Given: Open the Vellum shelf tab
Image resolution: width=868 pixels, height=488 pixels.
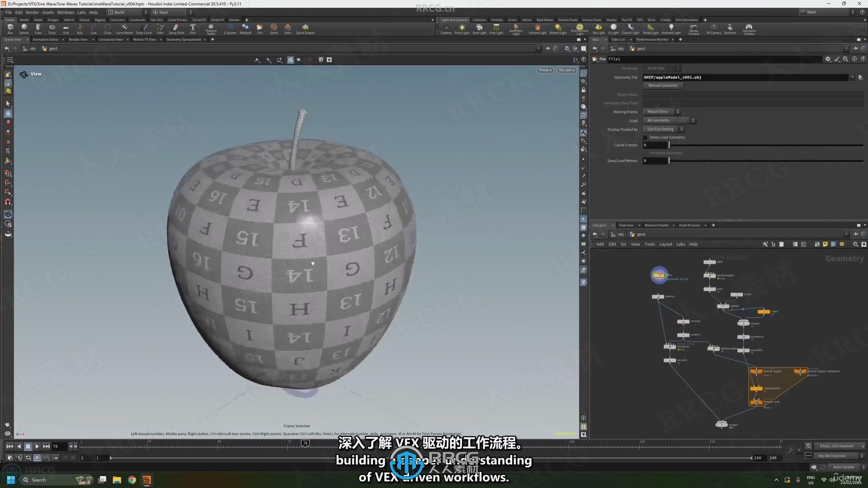Looking at the screenshot, I should coord(527,20).
